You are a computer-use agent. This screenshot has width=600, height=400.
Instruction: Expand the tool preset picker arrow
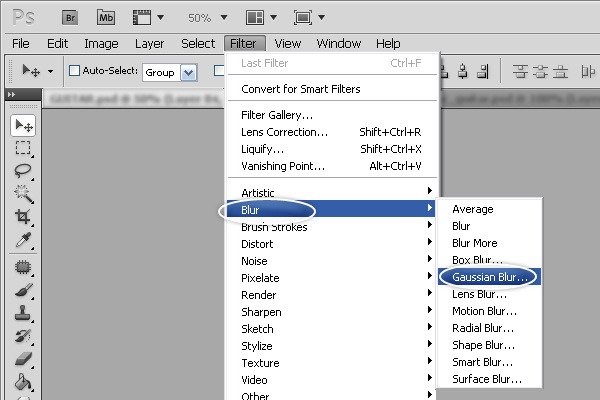pos(51,71)
